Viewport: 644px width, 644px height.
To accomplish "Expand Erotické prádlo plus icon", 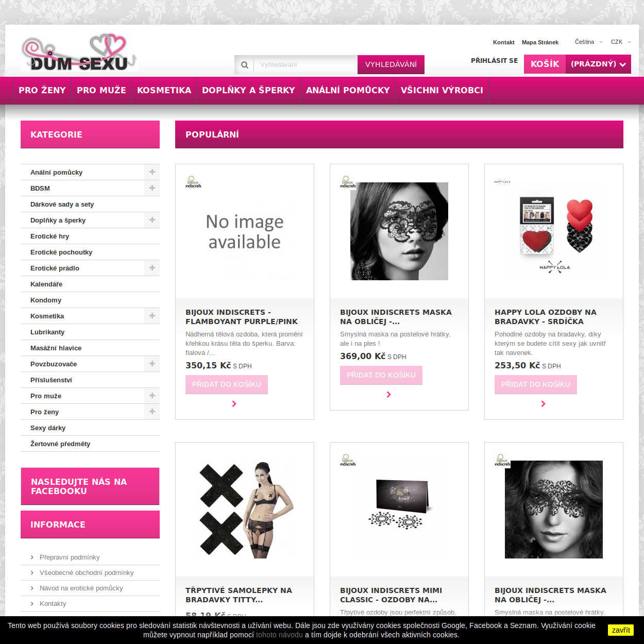I will (152, 268).
